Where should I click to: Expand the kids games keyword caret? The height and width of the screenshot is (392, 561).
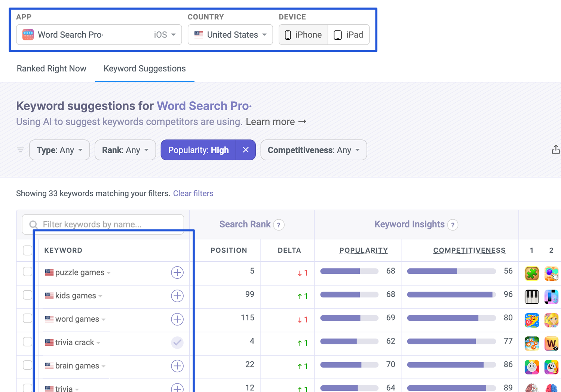[x=101, y=296]
